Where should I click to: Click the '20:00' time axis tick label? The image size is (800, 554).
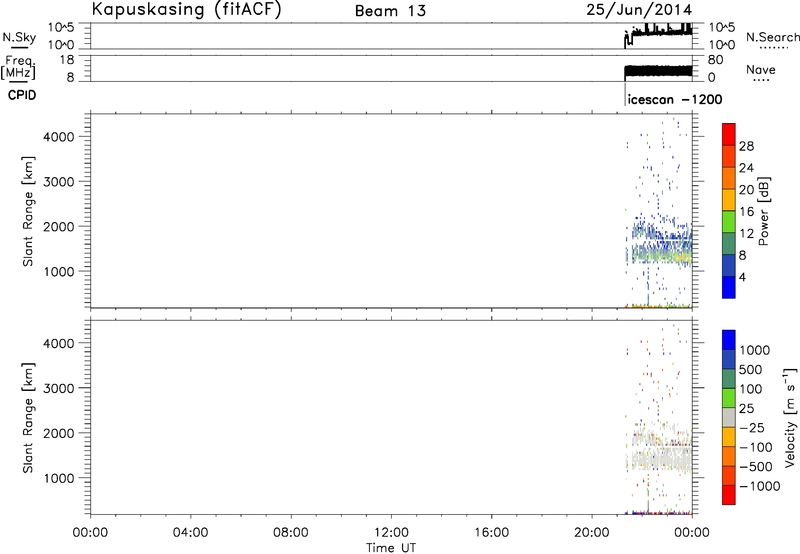tap(592, 533)
